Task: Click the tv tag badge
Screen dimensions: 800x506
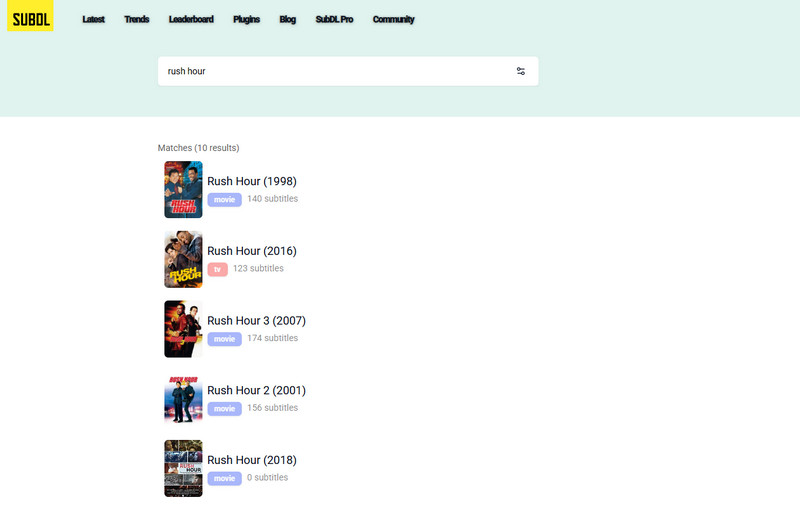Action: click(217, 269)
